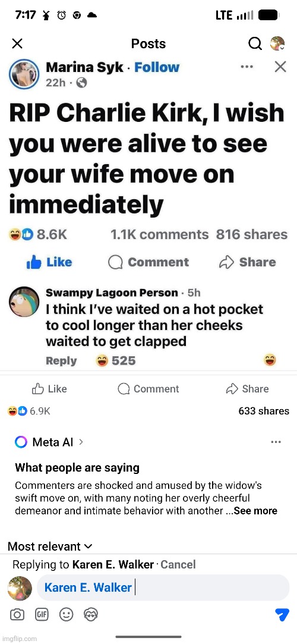Toggle the blue Like on Marina's post

49,262
